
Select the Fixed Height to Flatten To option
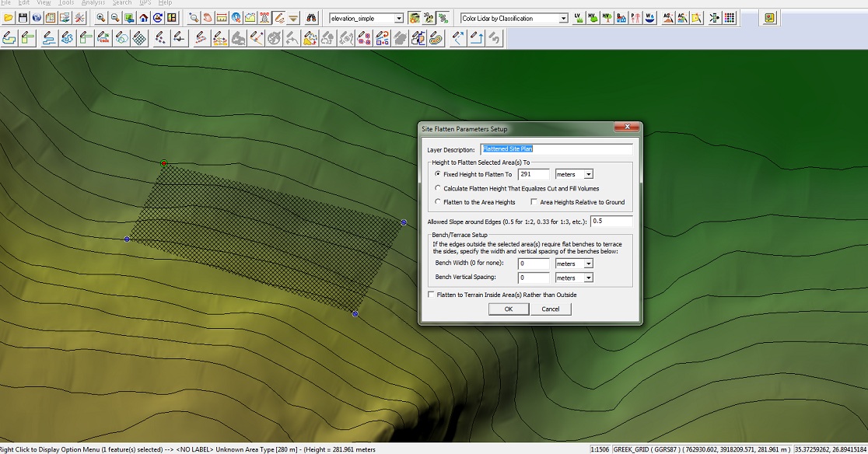coord(438,175)
